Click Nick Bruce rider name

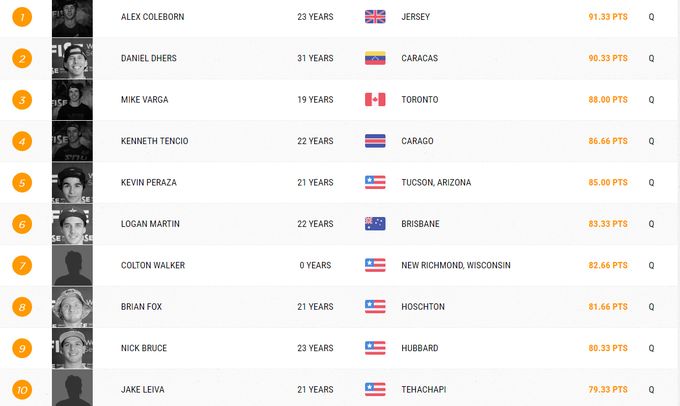(x=143, y=348)
